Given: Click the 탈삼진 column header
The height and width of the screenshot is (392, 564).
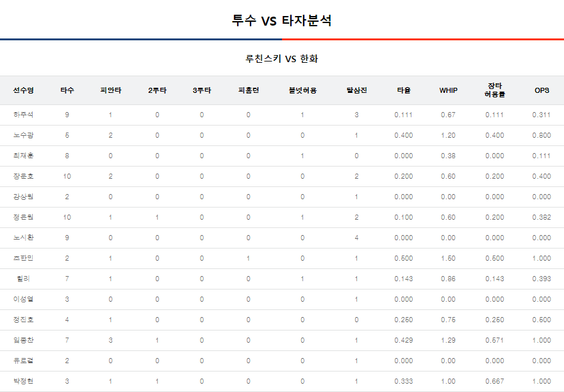Looking at the screenshot, I should (x=356, y=90).
